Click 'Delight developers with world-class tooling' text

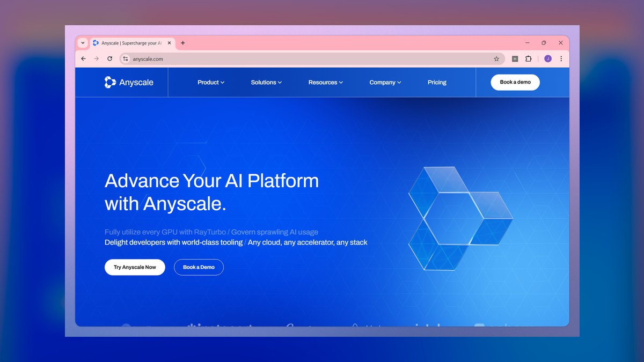[x=173, y=242]
